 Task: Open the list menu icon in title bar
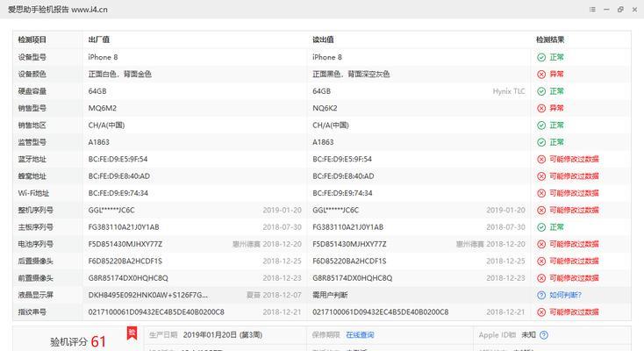592,10
